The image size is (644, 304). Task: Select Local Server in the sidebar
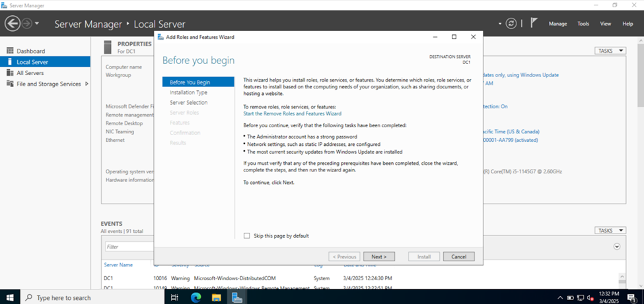coord(45,62)
